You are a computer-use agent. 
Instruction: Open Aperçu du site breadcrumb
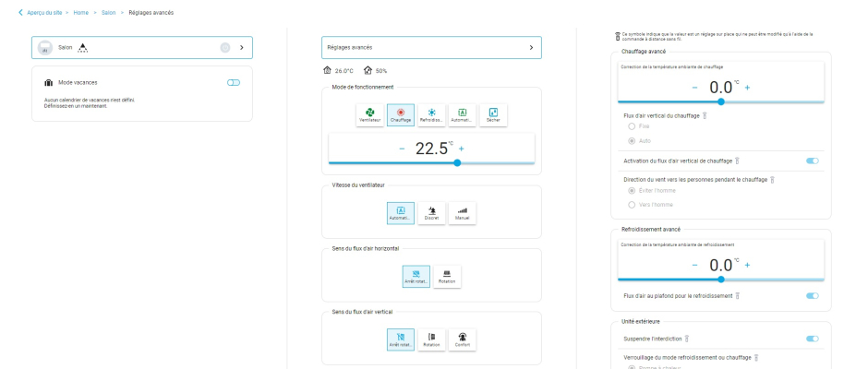45,12
